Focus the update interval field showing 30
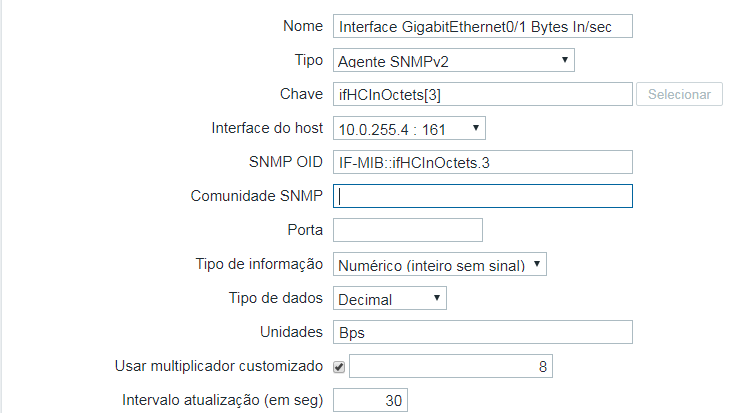Screen dimensions: 732x413 tap(370, 400)
